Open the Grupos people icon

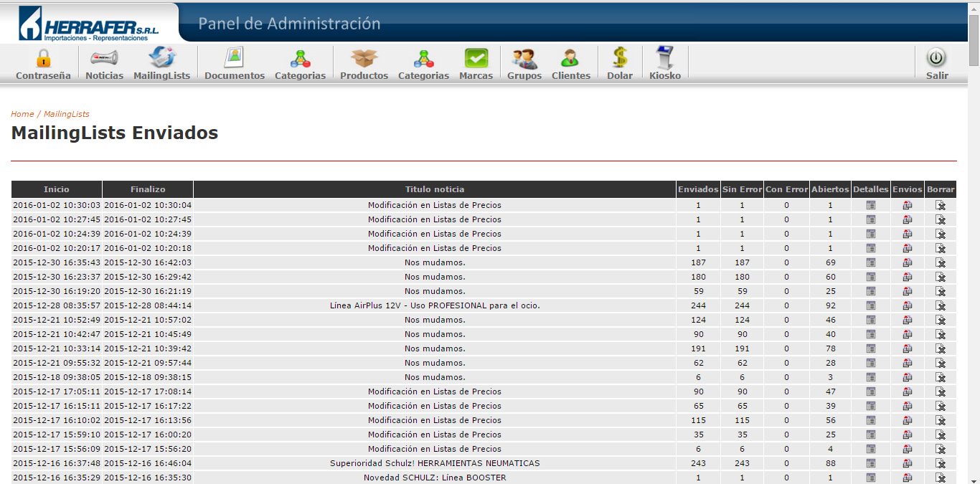point(524,58)
